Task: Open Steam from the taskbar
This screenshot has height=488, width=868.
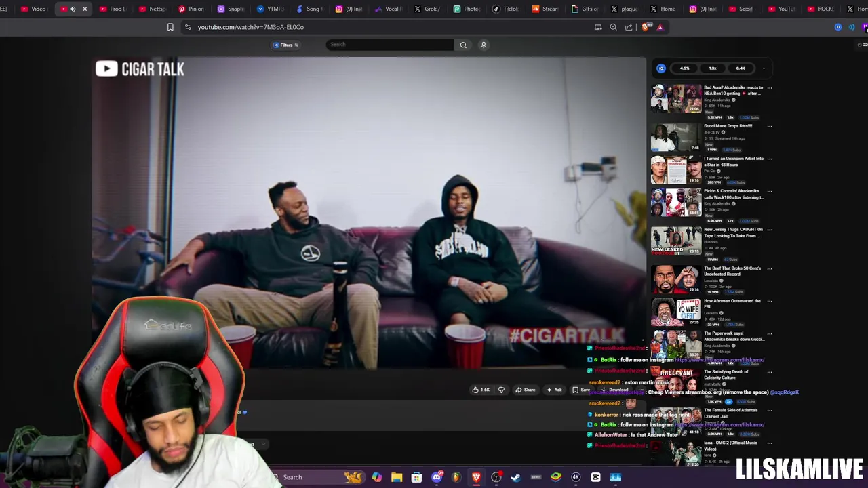Action: click(x=516, y=477)
